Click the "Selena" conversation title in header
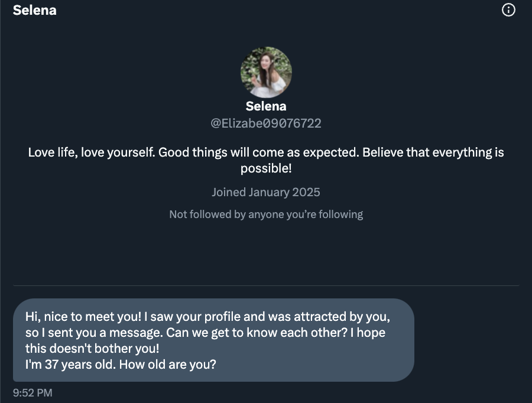 (34, 10)
